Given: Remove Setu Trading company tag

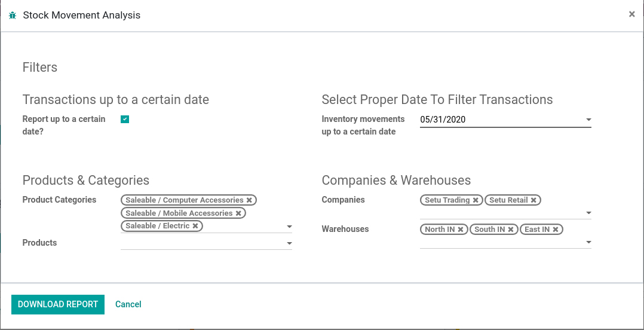Looking at the screenshot, I should click(475, 200).
